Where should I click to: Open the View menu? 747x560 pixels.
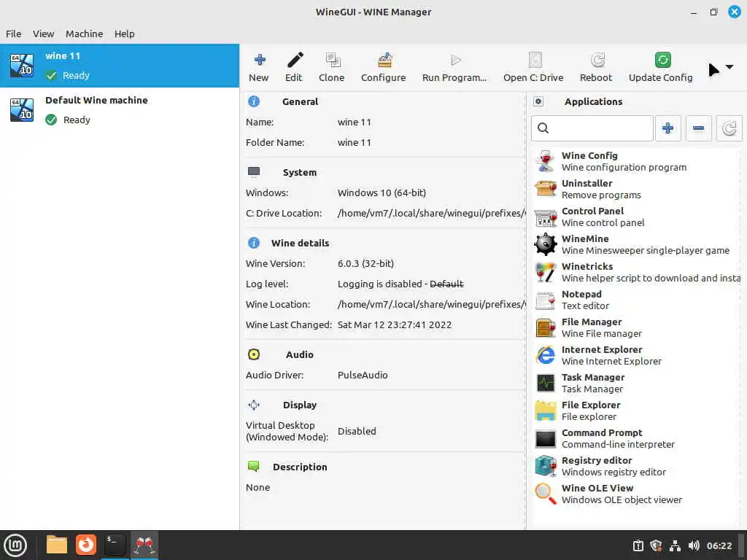(x=43, y=34)
